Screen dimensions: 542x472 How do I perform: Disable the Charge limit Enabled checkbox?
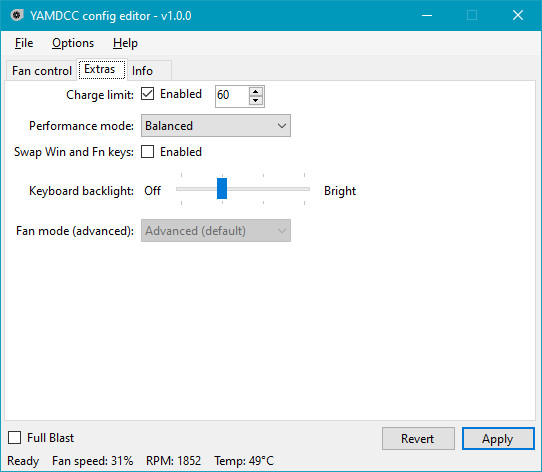tap(147, 94)
